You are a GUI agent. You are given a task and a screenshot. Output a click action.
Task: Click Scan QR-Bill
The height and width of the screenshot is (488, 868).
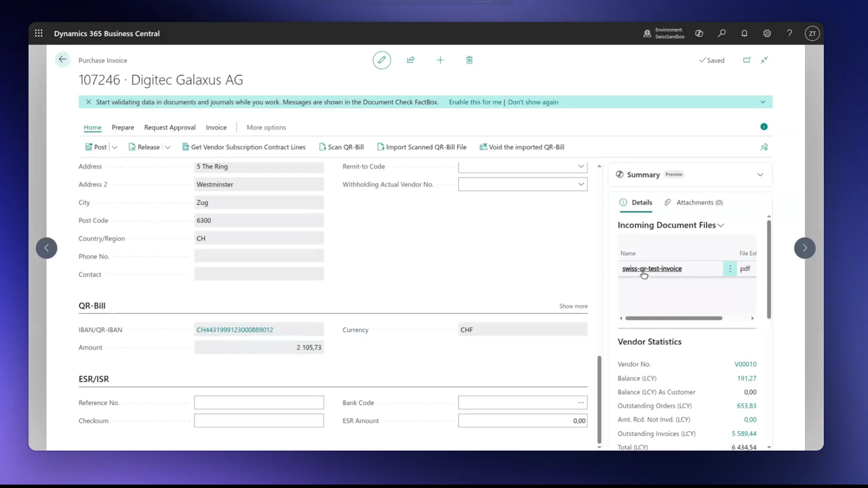point(341,147)
